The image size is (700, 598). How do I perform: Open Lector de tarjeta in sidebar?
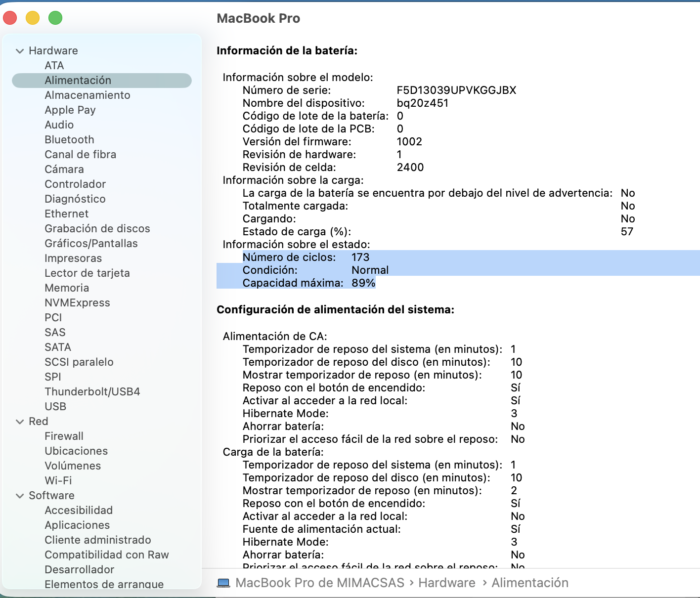tap(87, 273)
